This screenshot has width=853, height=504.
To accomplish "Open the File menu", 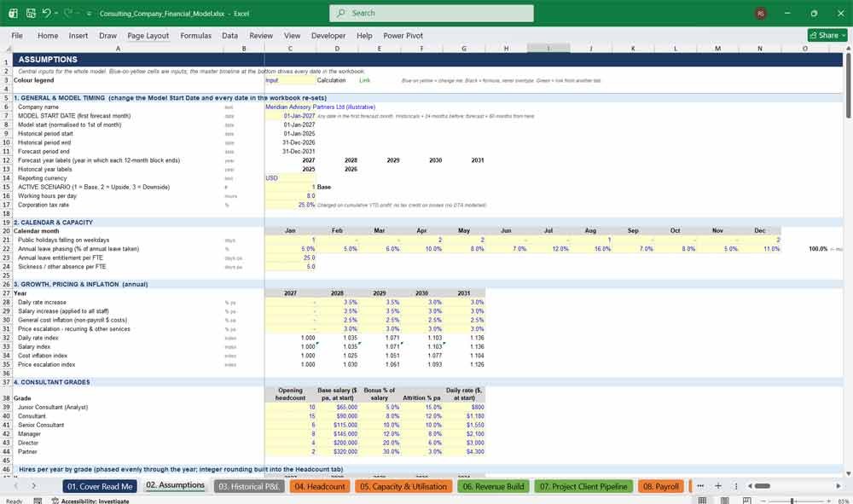I will 17,35.
